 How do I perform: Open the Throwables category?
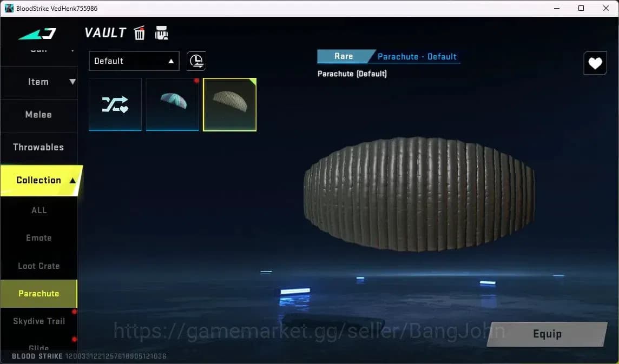(39, 147)
